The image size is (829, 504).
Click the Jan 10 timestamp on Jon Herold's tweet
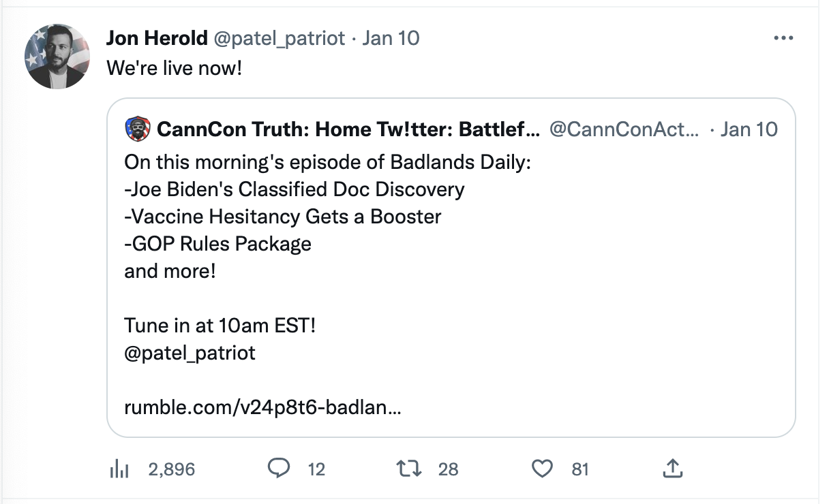coord(391,37)
